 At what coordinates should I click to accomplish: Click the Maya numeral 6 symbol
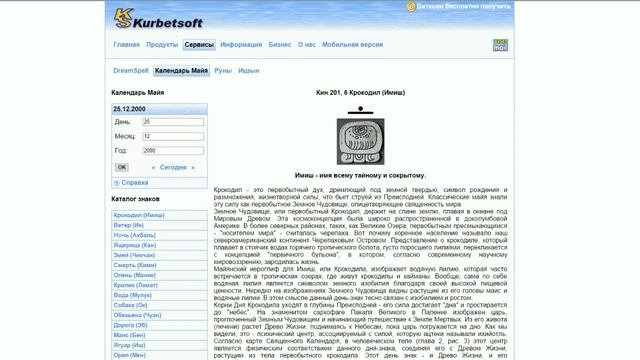[360, 110]
